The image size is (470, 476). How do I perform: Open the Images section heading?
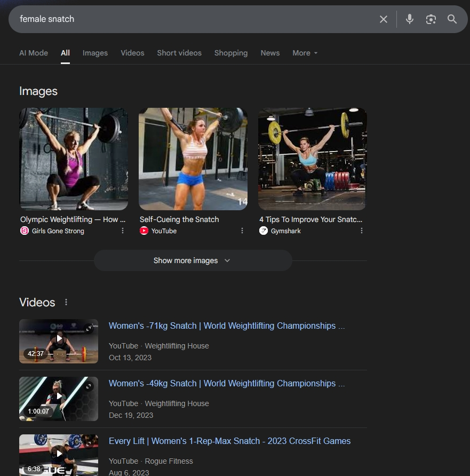(38, 91)
